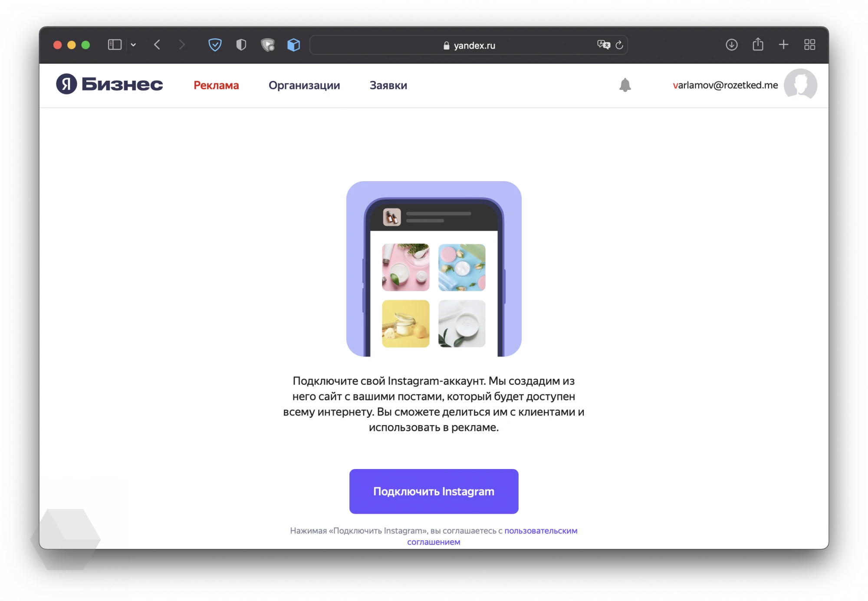The width and height of the screenshot is (868, 601).
Task: Click the browser extensions cube icon
Action: [296, 45]
